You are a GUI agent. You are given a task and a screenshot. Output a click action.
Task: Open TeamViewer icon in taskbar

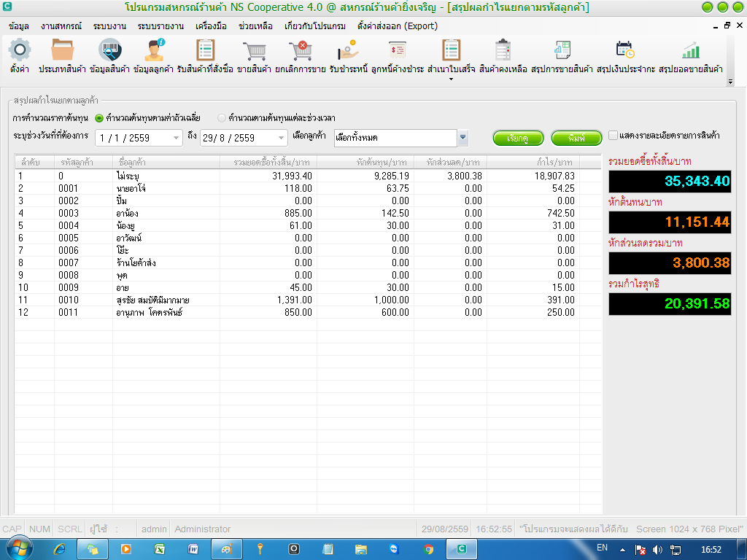pos(394,549)
